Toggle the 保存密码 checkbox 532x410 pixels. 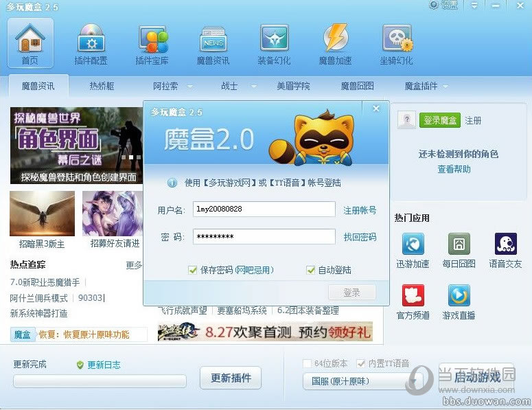192,270
